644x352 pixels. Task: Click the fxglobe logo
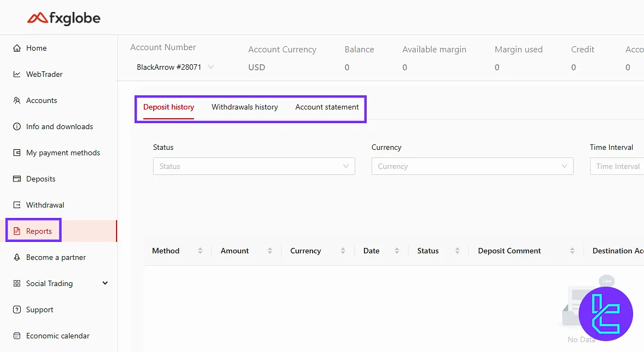click(x=64, y=19)
